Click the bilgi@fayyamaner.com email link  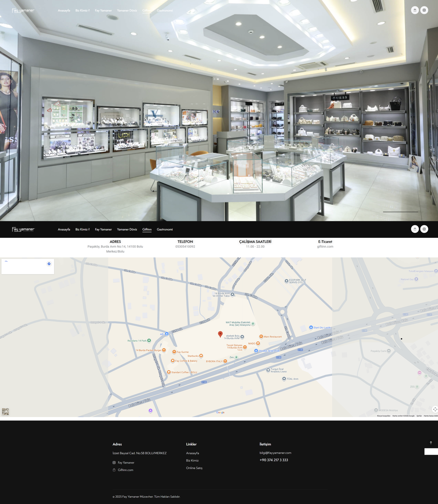pos(275,453)
